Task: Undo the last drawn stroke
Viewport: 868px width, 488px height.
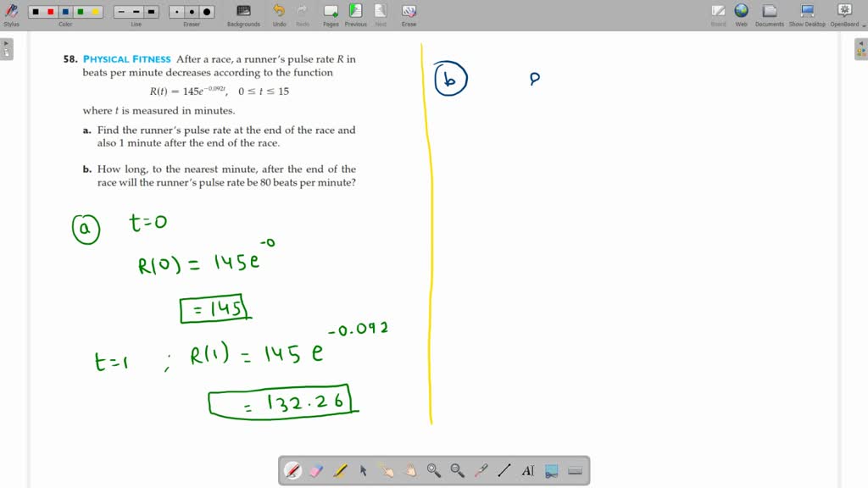Action: click(277, 13)
